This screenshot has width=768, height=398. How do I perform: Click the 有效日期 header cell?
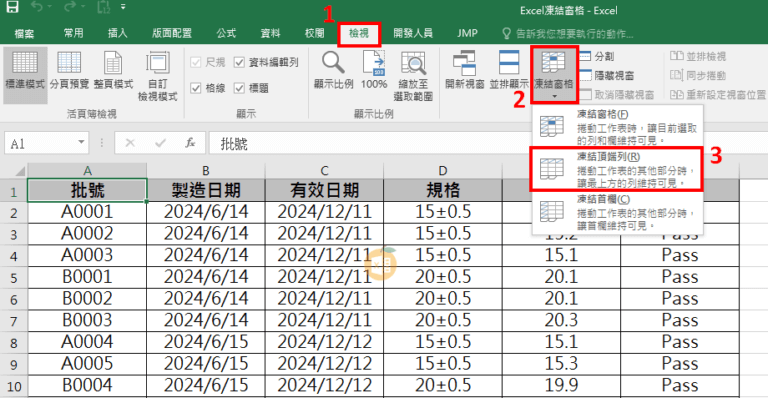[x=324, y=190]
